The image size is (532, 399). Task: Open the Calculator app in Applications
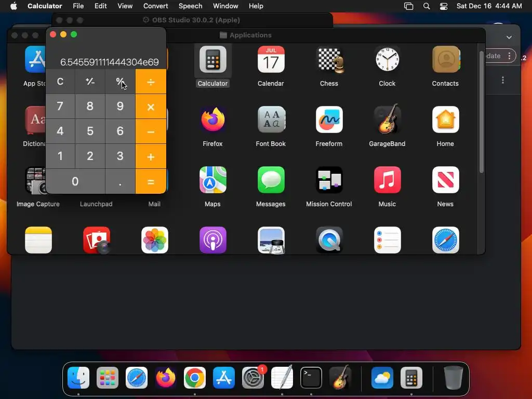click(x=212, y=60)
